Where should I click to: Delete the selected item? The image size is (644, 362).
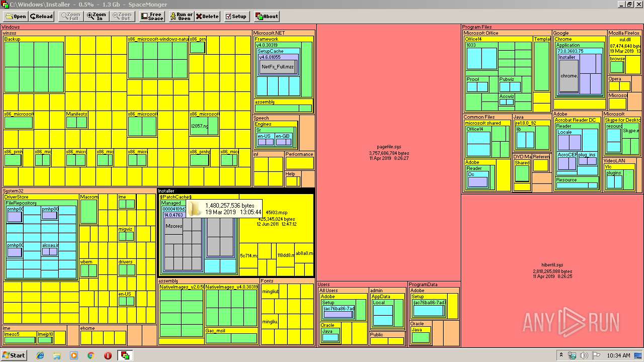coord(207,16)
